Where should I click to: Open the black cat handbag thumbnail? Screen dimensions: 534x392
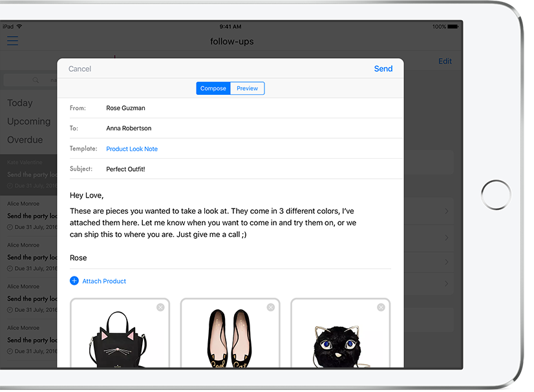tap(120, 333)
